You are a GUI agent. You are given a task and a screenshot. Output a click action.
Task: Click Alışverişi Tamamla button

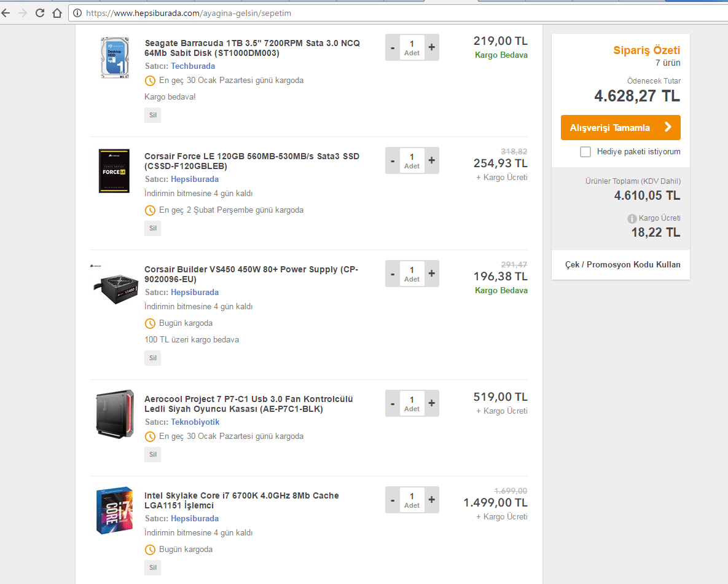tap(620, 128)
